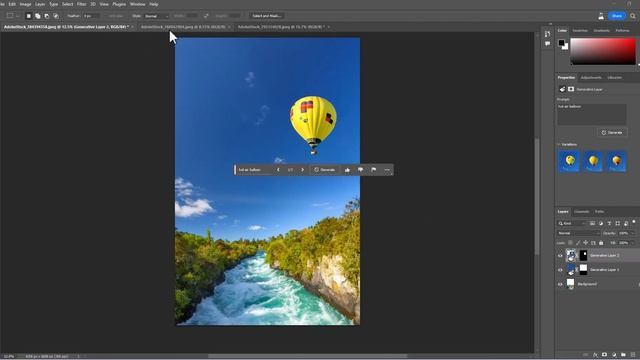Select the third balloon variation thumbnail
Viewport: 640px width, 360px height.
(x=616, y=161)
